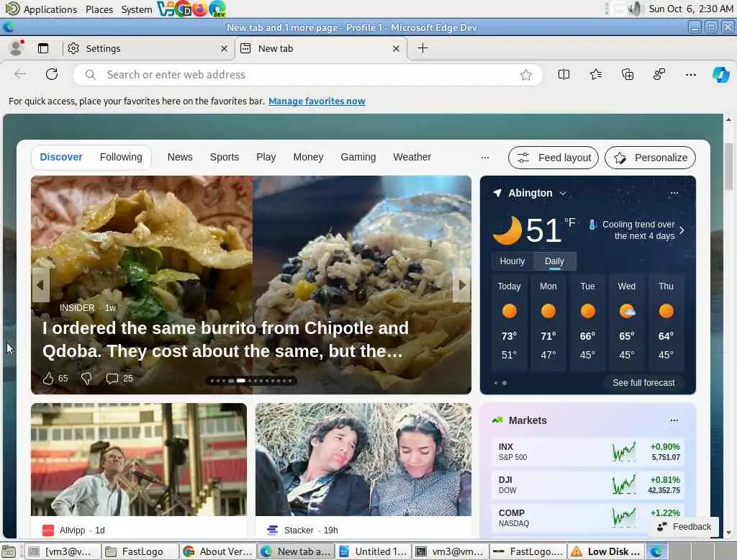Add page to favorites using star icon
Viewport: 737px width, 560px height.
526,75
